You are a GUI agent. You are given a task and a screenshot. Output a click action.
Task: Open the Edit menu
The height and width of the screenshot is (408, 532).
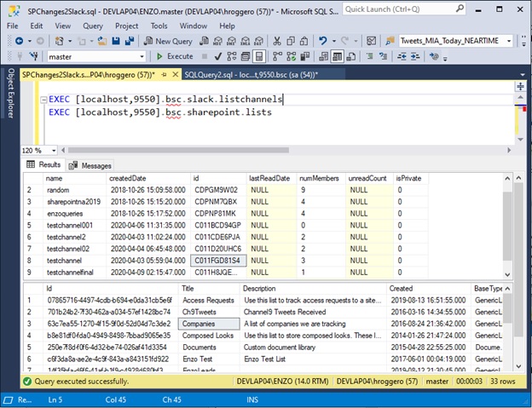[37, 26]
